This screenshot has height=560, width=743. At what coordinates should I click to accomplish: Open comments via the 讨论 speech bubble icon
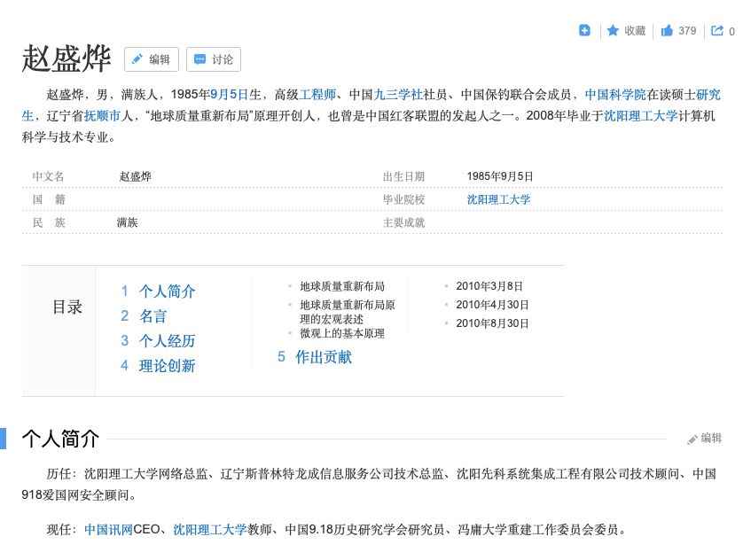pyautogui.click(x=199, y=59)
